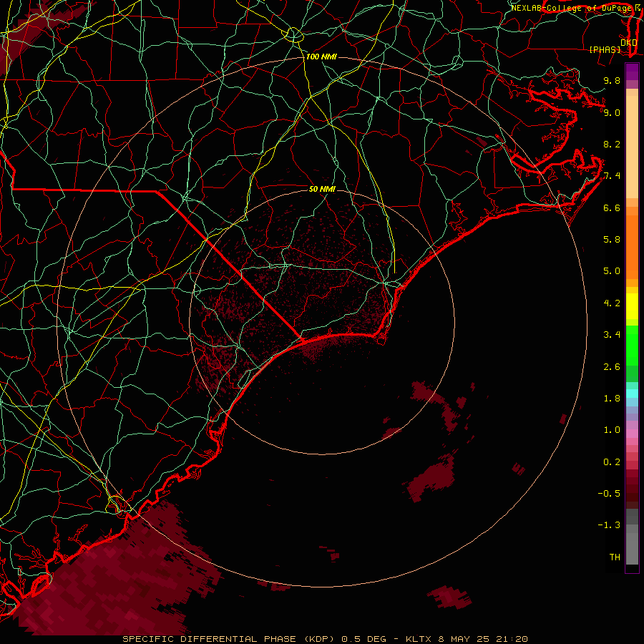Select the 5.0 scale value

pyautogui.click(x=612, y=271)
